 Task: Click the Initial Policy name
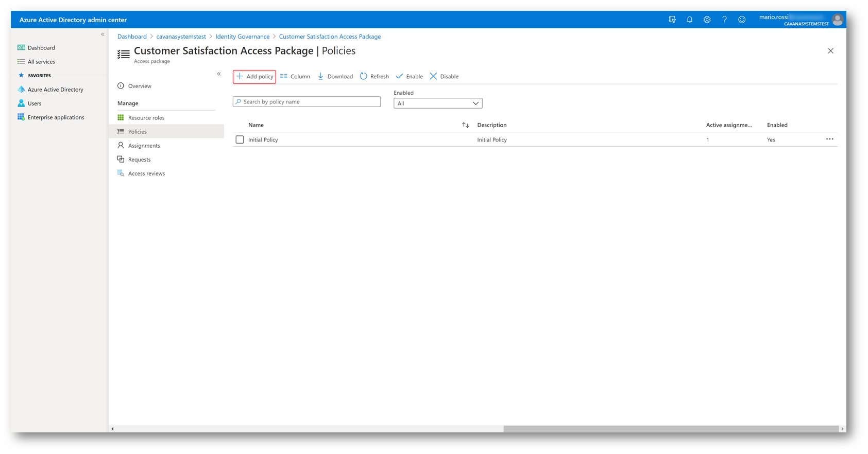(263, 140)
